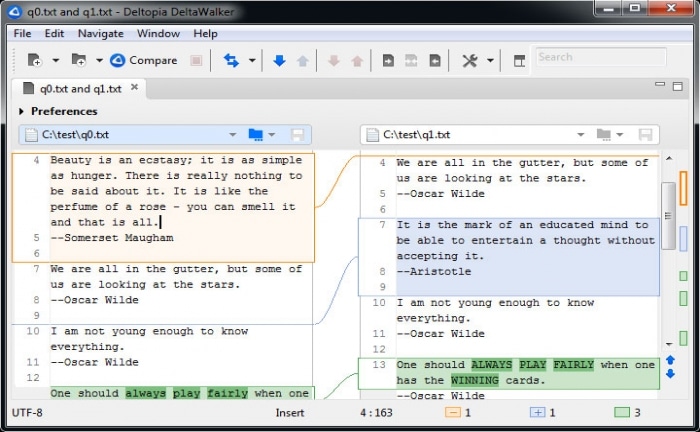Click the Compare button in toolbar
The width and height of the screenshot is (700, 432).
tap(143, 60)
